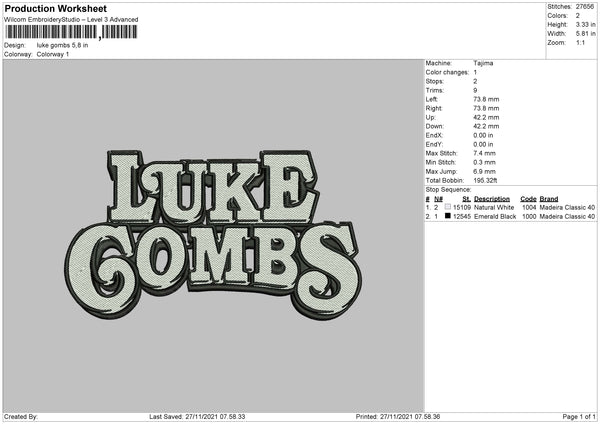Click the Width value 5.81 in

tap(585, 34)
